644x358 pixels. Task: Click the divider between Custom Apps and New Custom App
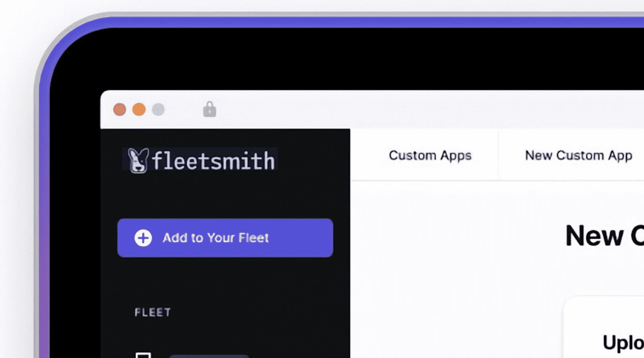click(x=498, y=155)
